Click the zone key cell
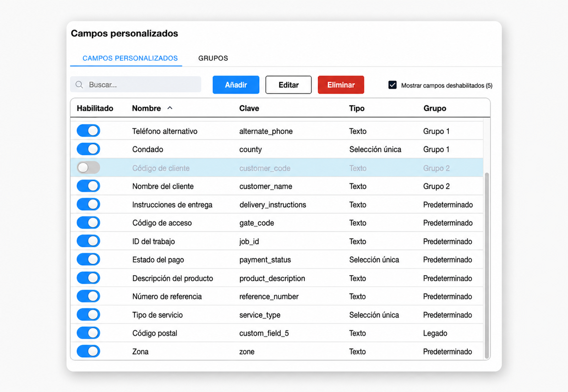Viewport: 568px width, 392px height. click(247, 352)
